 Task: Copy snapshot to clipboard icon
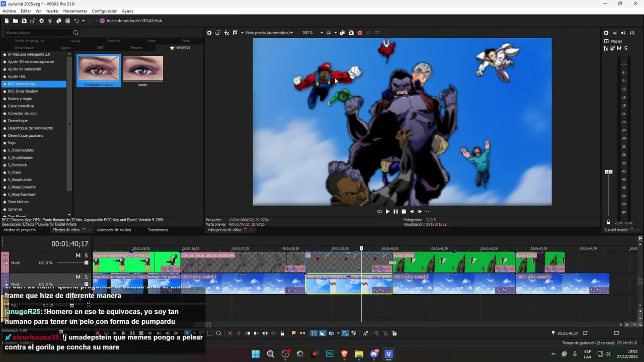click(342, 33)
